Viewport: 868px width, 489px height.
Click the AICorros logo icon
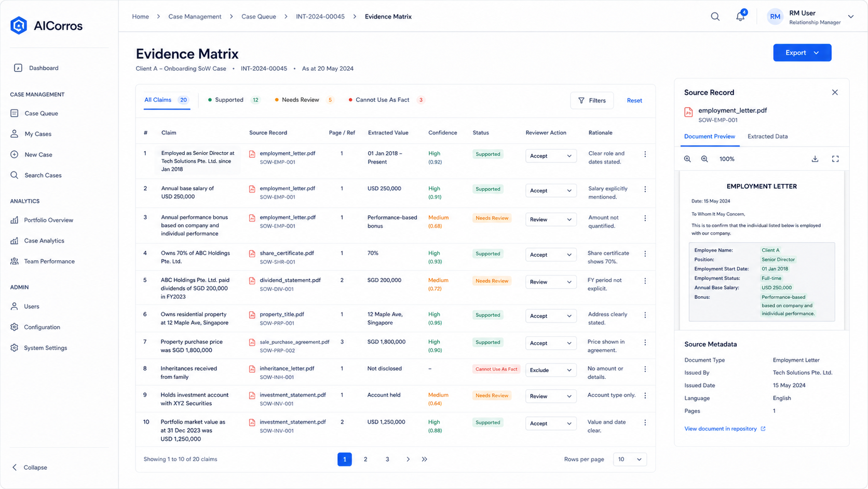point(19,25)
